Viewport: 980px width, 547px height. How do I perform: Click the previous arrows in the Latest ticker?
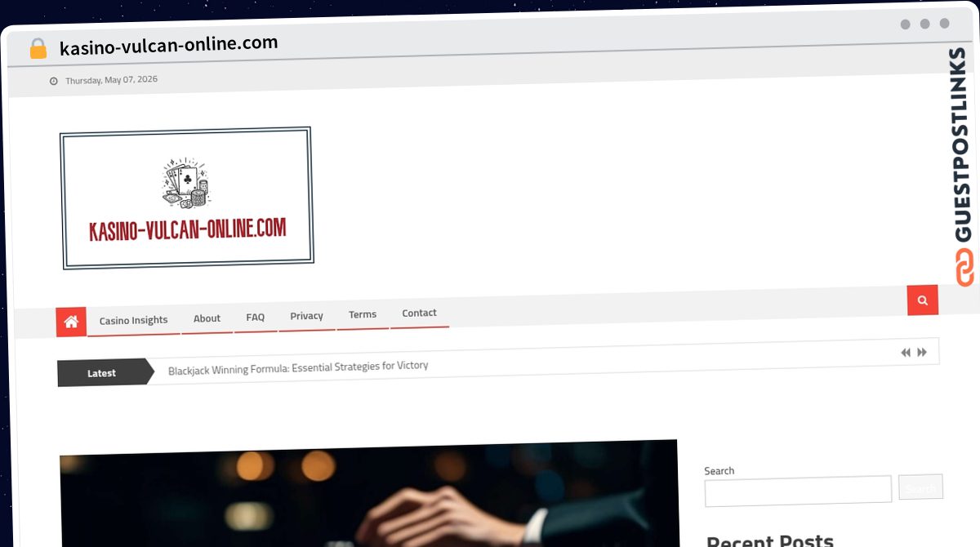coord(906,353)
